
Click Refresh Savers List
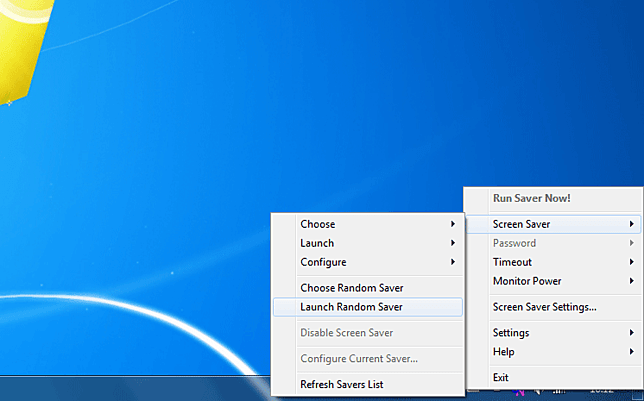click(x=368, y=385)
